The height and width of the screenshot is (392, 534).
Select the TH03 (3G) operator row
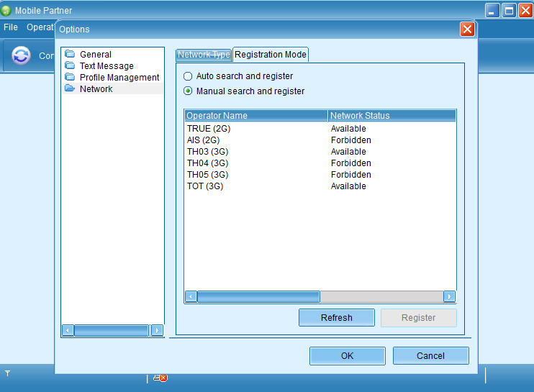tap(320, 152)
